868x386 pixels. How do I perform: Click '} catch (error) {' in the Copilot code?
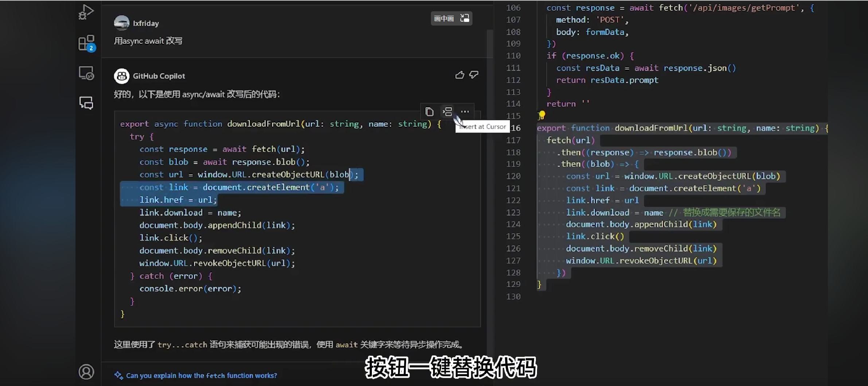click(171, 276)
